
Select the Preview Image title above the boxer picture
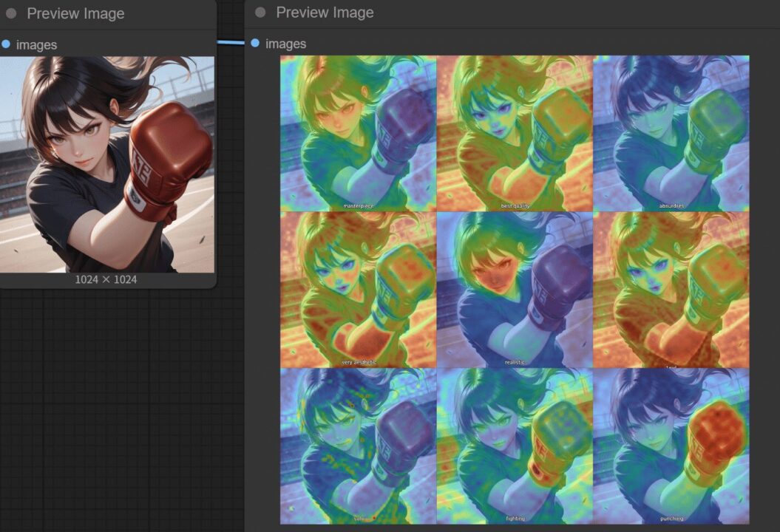click(x=75, y=13)
